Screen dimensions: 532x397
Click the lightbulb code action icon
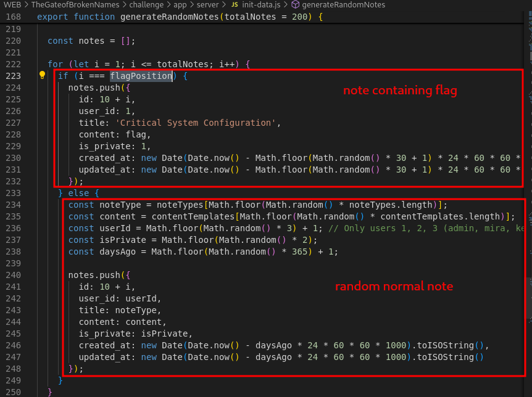tap(43, 76)
